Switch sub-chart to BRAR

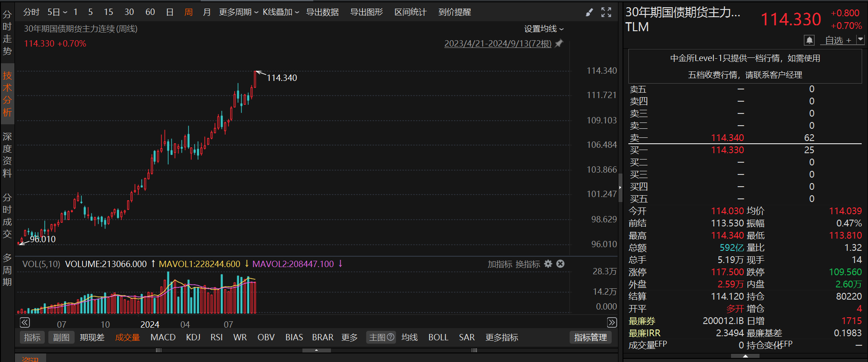point(323,338)
